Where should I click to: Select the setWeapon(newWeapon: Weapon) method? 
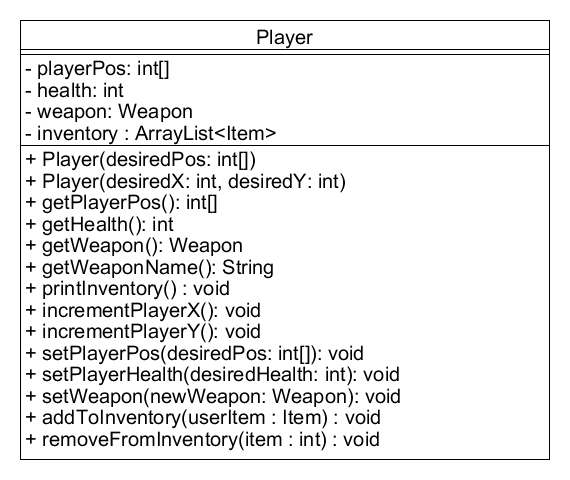(213, 396)
